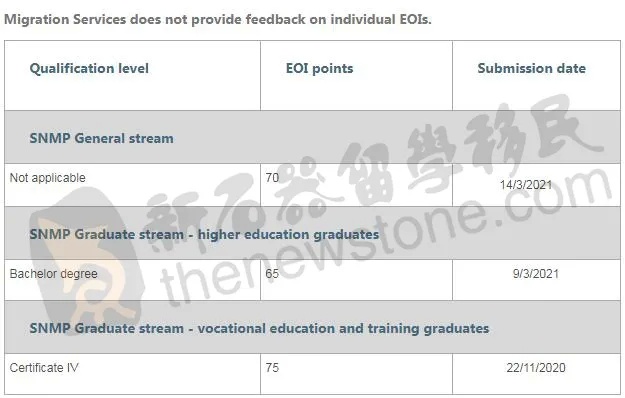Image resolution: width=625 pixels, height=398 pixels.
Task: Select the Not applicable qualification cell
Action: (x=47, y=178)
